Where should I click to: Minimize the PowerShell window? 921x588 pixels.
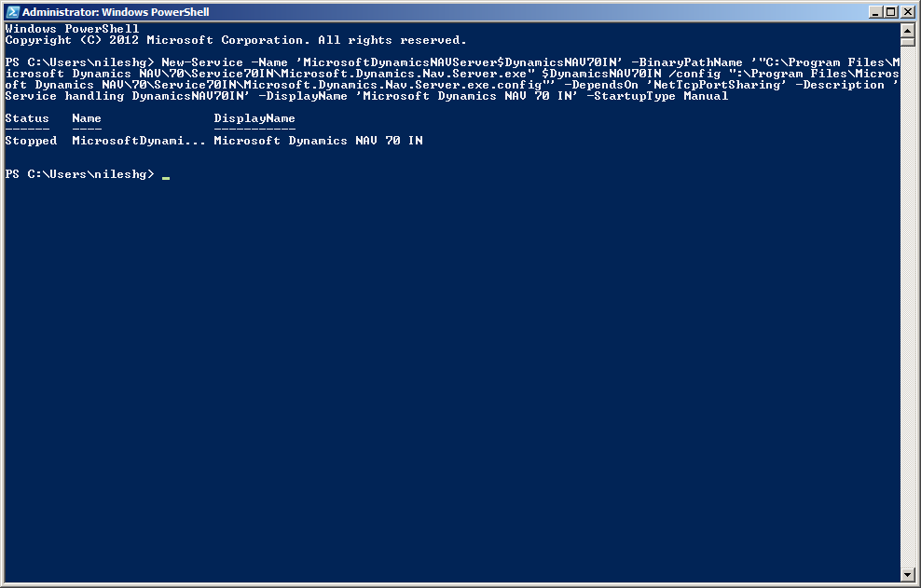[876, 12]
